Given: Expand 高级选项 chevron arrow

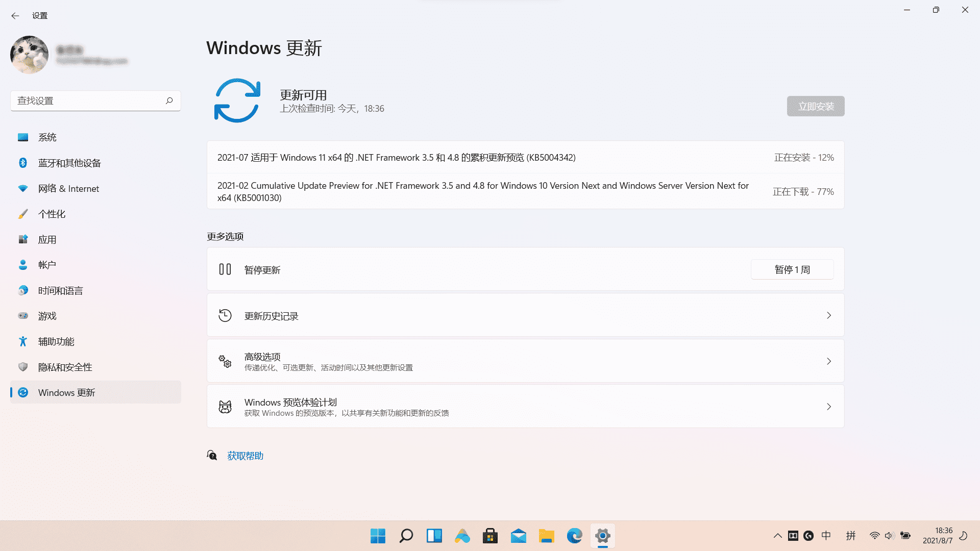Looking at the screenshot, I should tap(829, 361).
